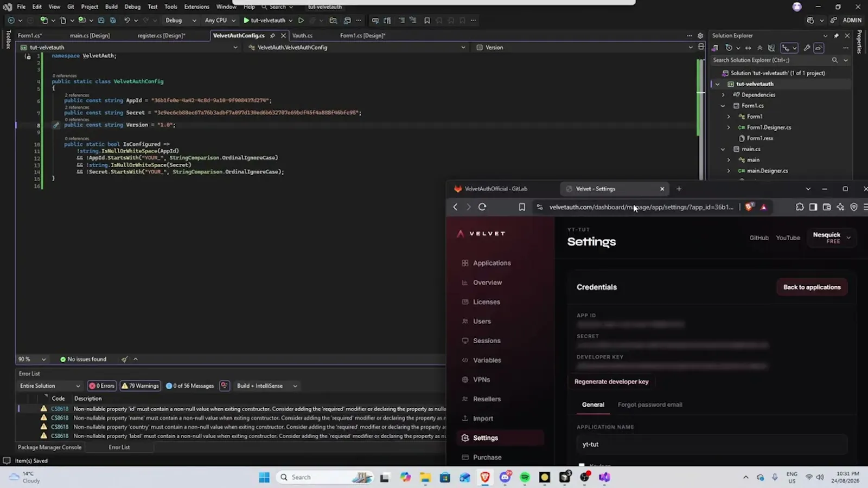The width and height of the screenshot is (868, 488).
Task: Open File Explorer from the taskbar
Action: (425, 477)
